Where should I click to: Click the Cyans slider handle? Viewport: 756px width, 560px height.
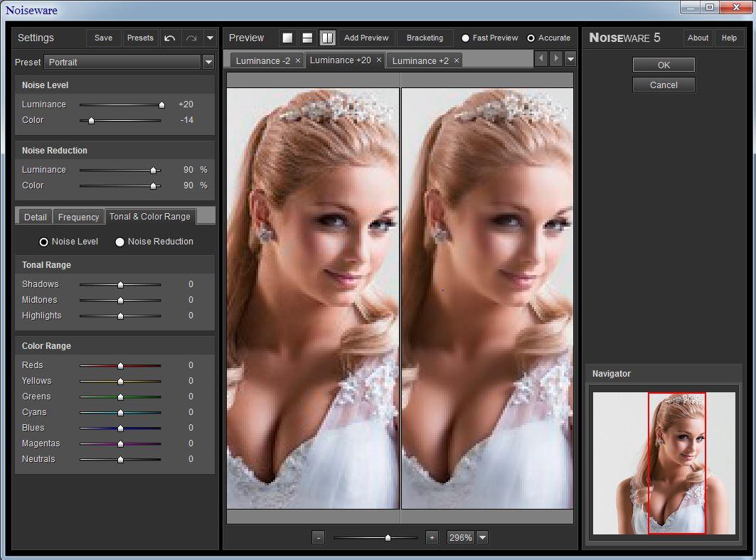120,412
